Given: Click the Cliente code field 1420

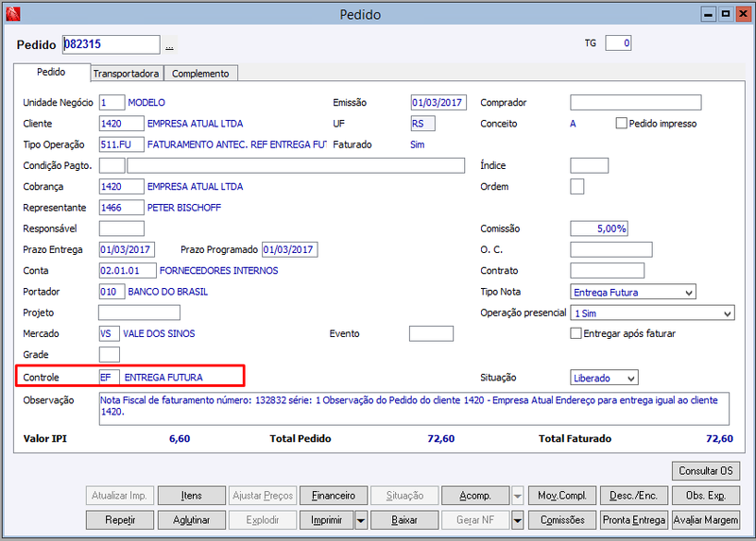Looking at the screenshot, I should 122,124.
